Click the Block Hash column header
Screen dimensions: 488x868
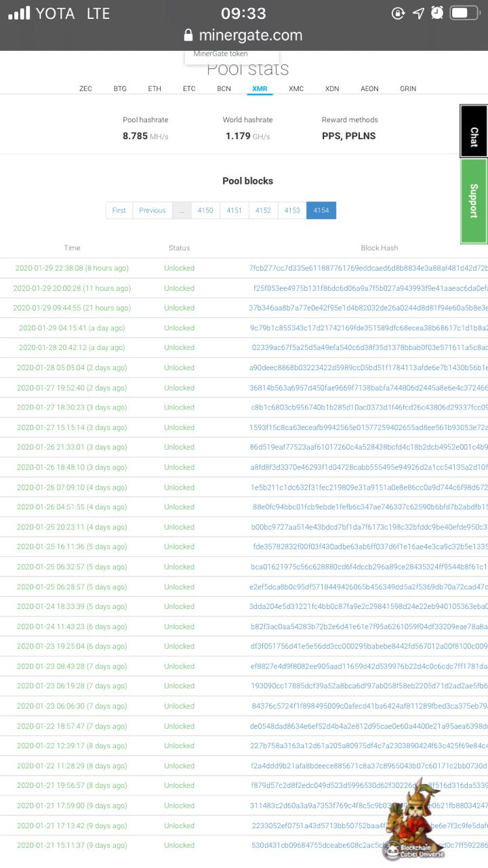point(380,248)
